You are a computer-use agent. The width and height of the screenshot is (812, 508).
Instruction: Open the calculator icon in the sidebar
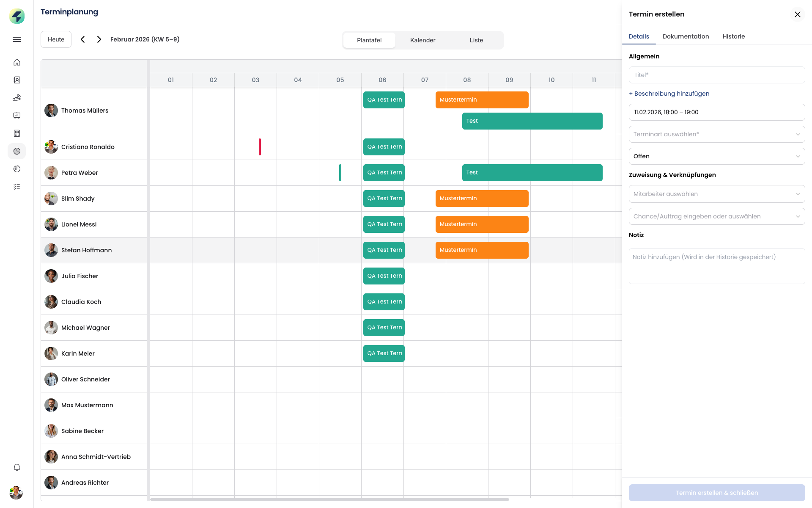pos(17,133)
